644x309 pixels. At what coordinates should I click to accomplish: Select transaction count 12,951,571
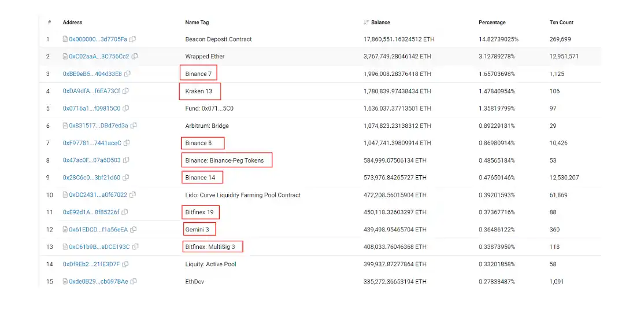click(564, 57)
